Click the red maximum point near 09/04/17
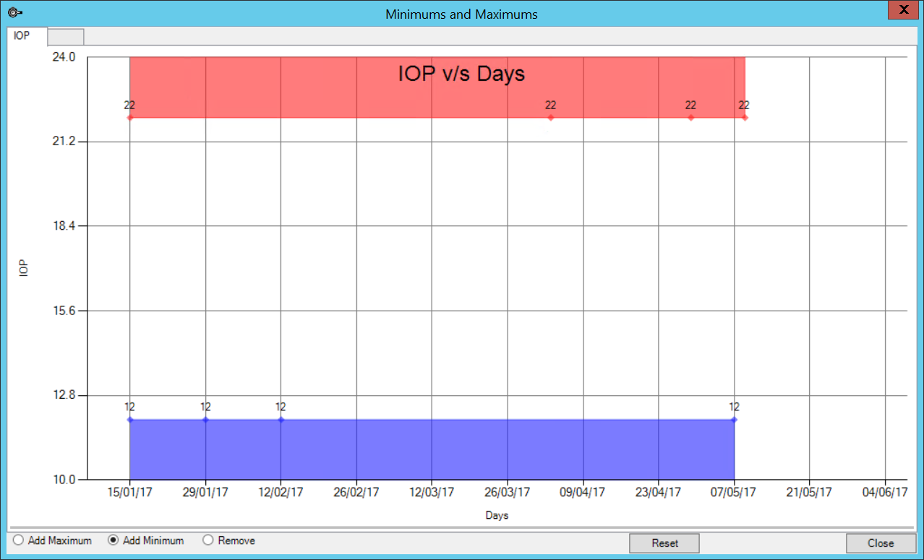Viewport: 924px width, 560px height. pyautogui.click(x=551, y=117)
